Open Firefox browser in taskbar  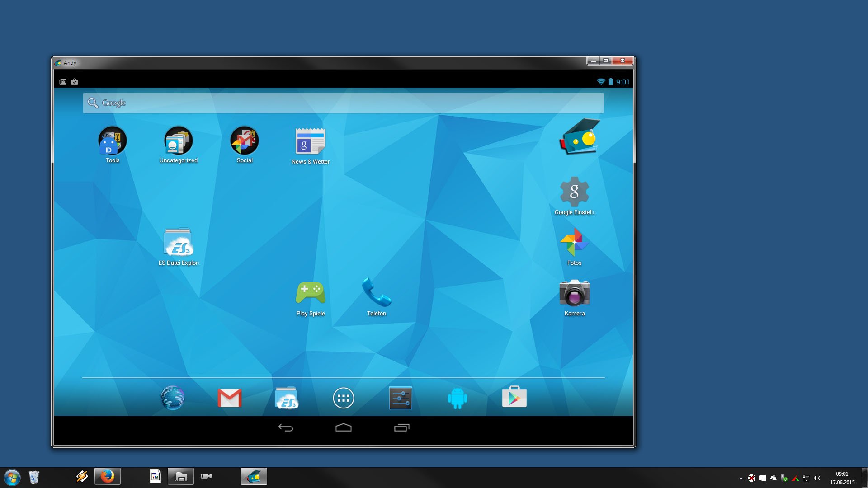click(x=109, y=476)
